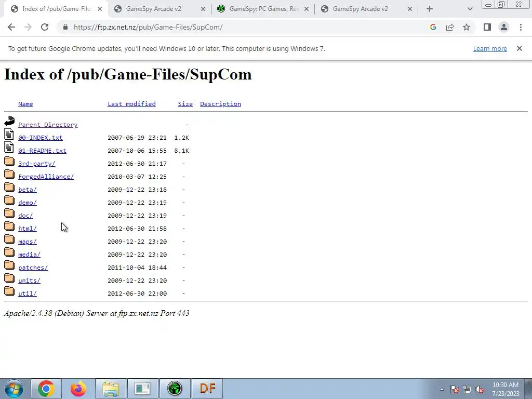Click the folder icon beside beta/

pyautogui.click(x=9, y=187)
